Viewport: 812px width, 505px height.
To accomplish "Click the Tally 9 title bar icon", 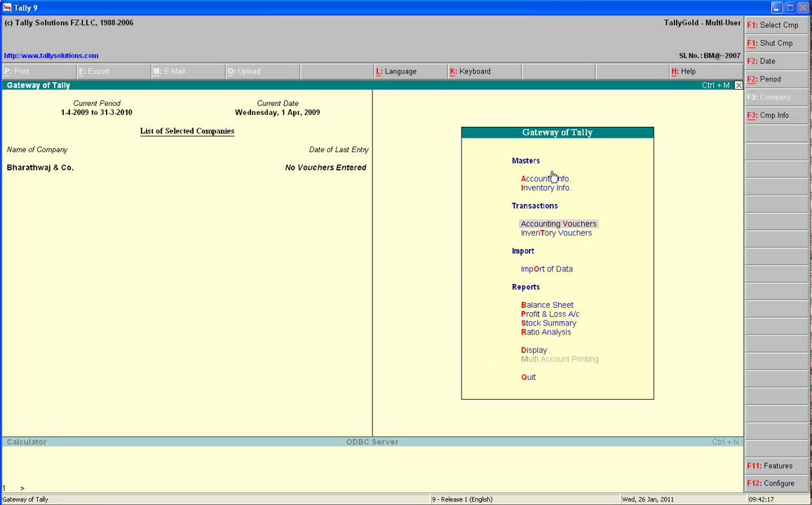I will tap(7, 7).
